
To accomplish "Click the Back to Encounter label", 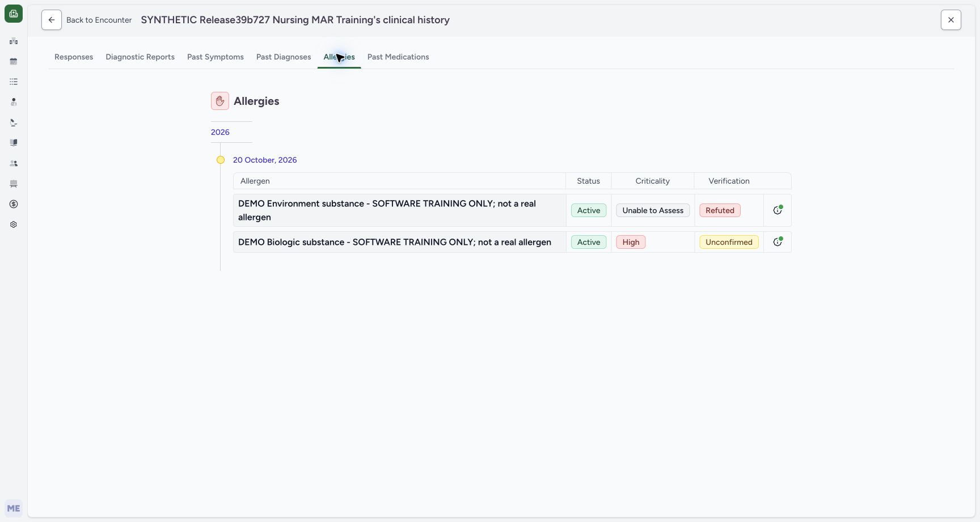I will pyautogui.click(x=99, y=20).
